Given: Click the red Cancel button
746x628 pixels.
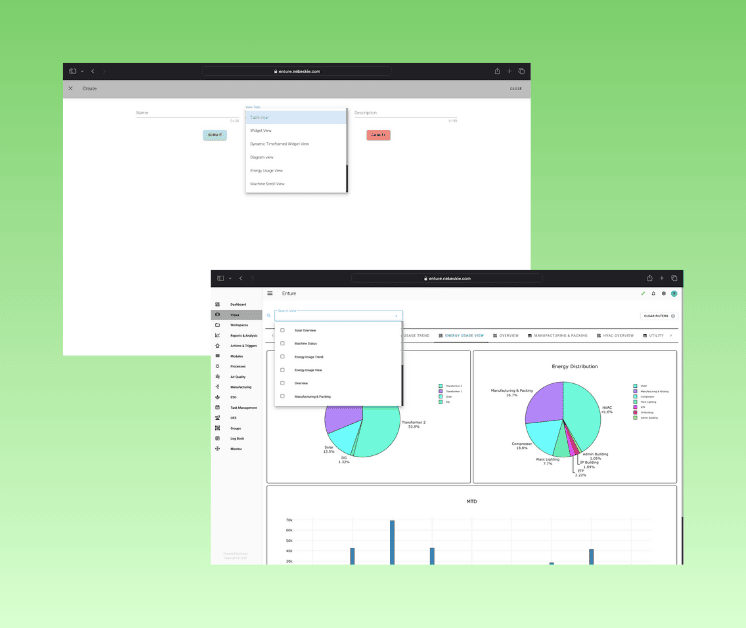Looking at the screenshot, I should [x=378, y=135].
